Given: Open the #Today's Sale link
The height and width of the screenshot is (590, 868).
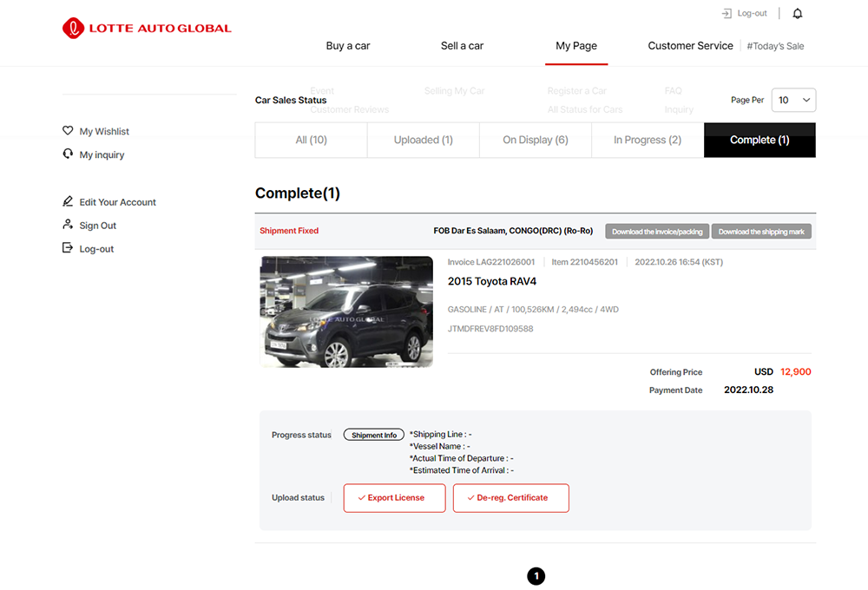Looking at the screenshot, I should (775, 47).
